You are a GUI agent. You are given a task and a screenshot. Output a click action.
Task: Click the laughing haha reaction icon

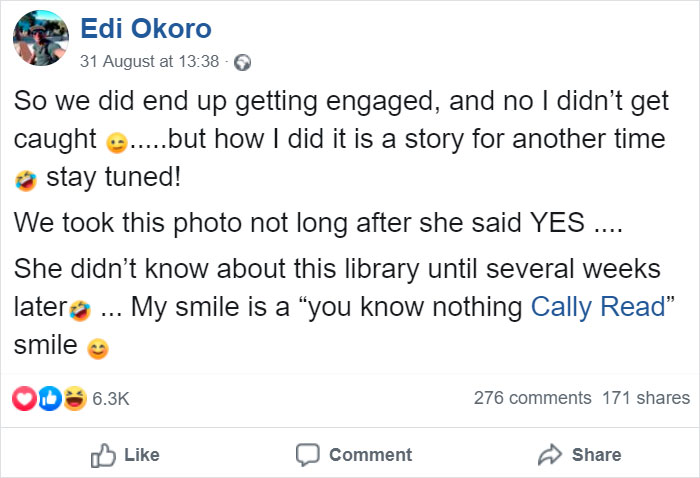coord(73,398)
